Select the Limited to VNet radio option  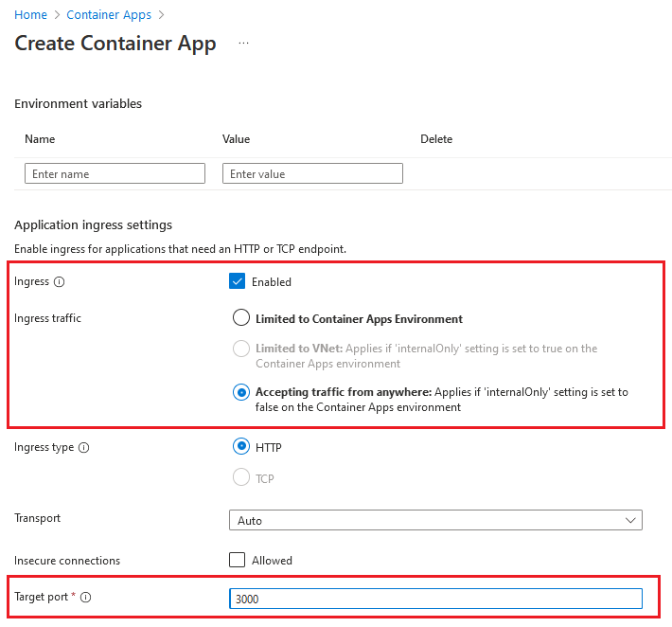coord(241,349)
